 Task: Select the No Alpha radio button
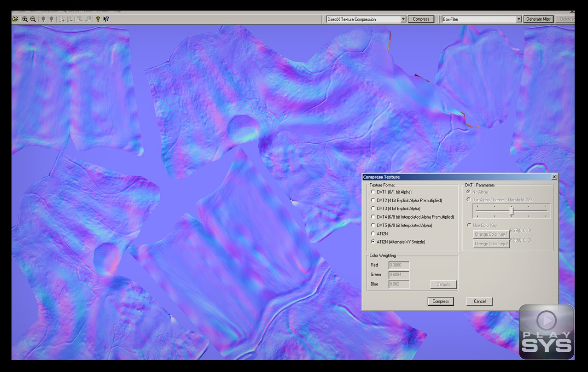[469, 192]
